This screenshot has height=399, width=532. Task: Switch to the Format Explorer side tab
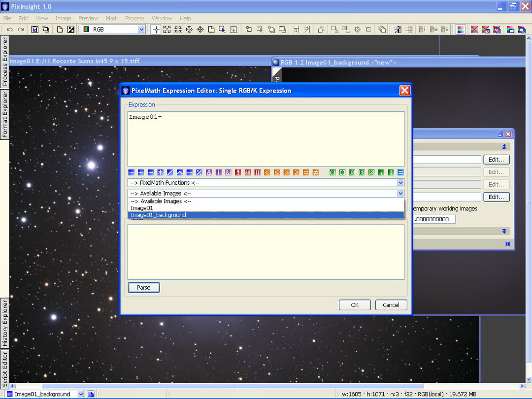click(5, 114)
